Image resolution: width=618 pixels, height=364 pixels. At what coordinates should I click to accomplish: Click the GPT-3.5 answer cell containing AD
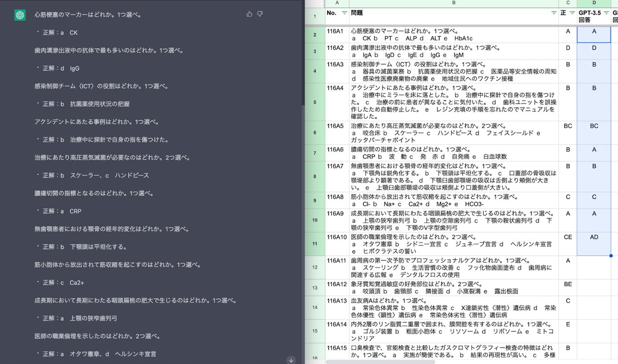click(x=594, y=244)
